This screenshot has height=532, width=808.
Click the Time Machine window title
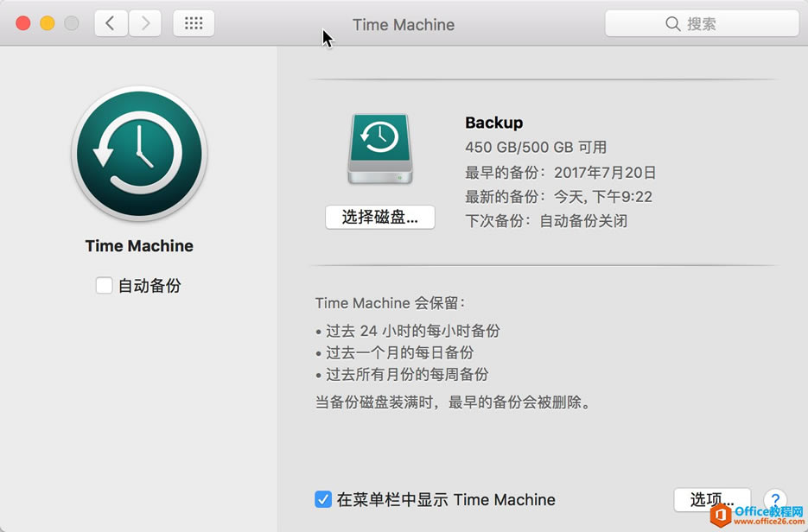(404, 25)
